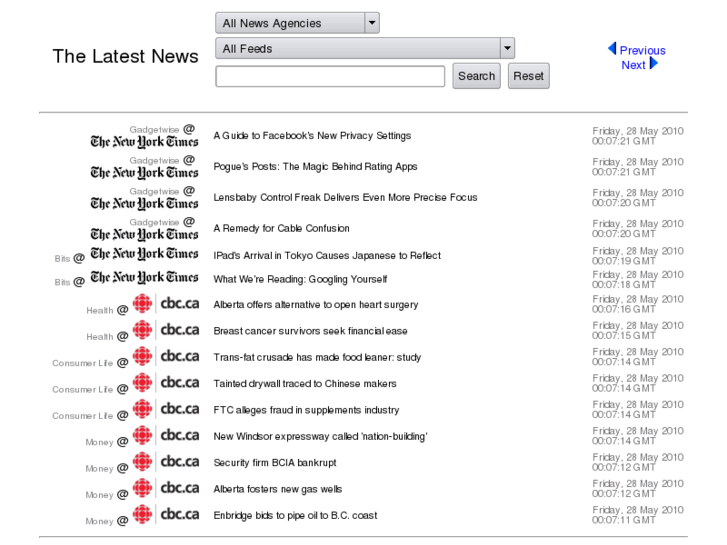This screenshot has width=727, height=545.
Task: Click Consumer Life label beside Tainted drywall
Action: [83, 390]
